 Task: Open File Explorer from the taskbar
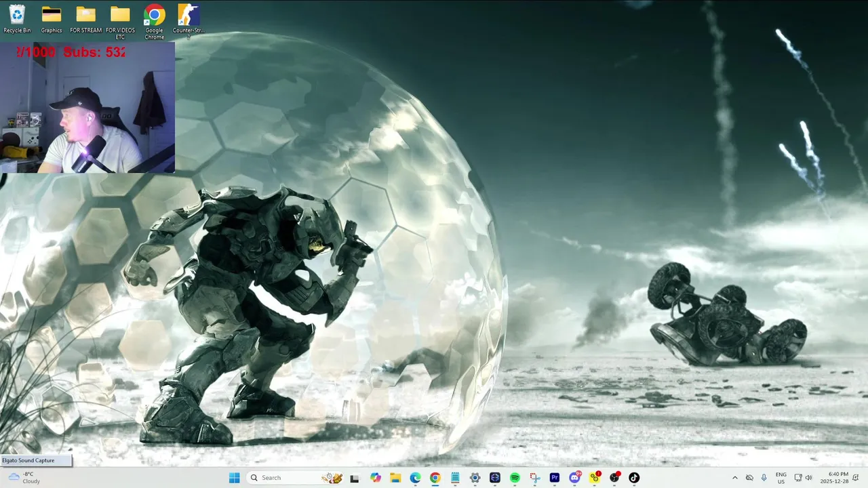click(395, 478)
